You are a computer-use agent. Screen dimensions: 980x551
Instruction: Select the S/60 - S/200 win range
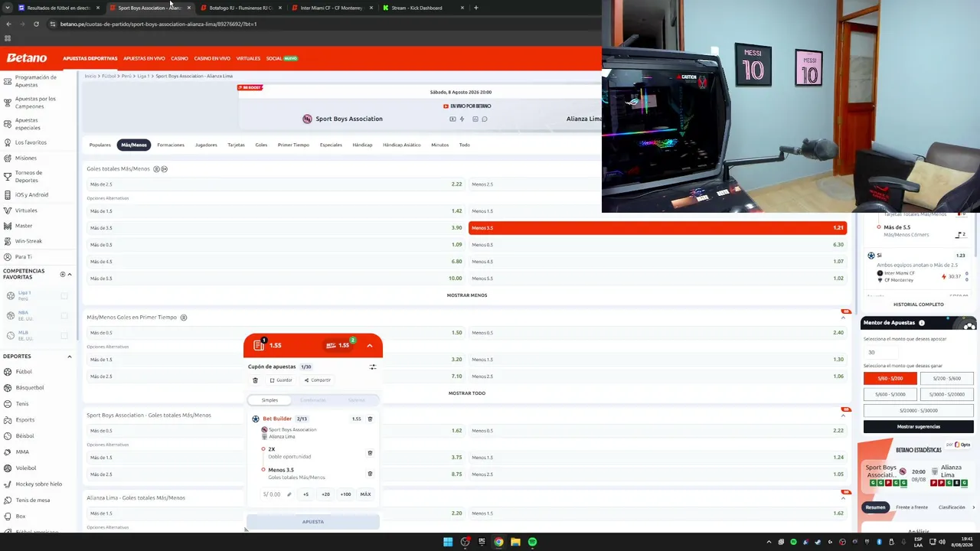(x=890, y=379)
